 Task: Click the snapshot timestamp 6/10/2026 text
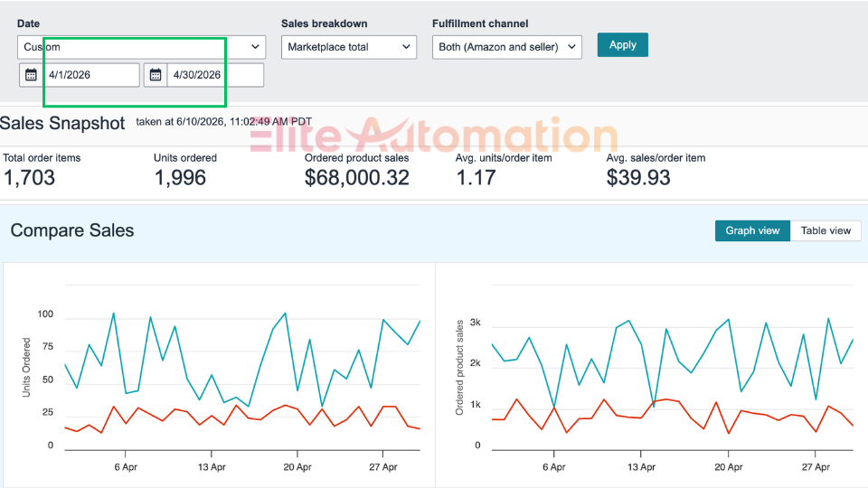click(223, 122)
